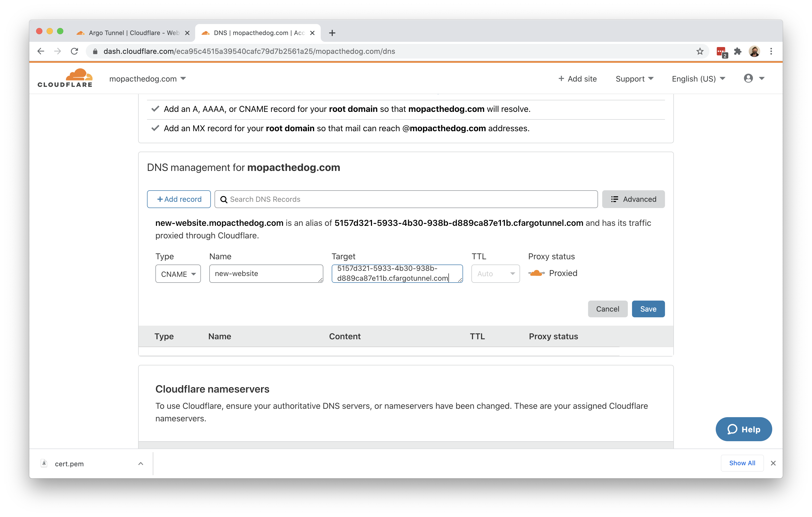Open the browser extensions puzzle icon
The width and height of the screenshot is (812, 517).
(x=738, y=51)
